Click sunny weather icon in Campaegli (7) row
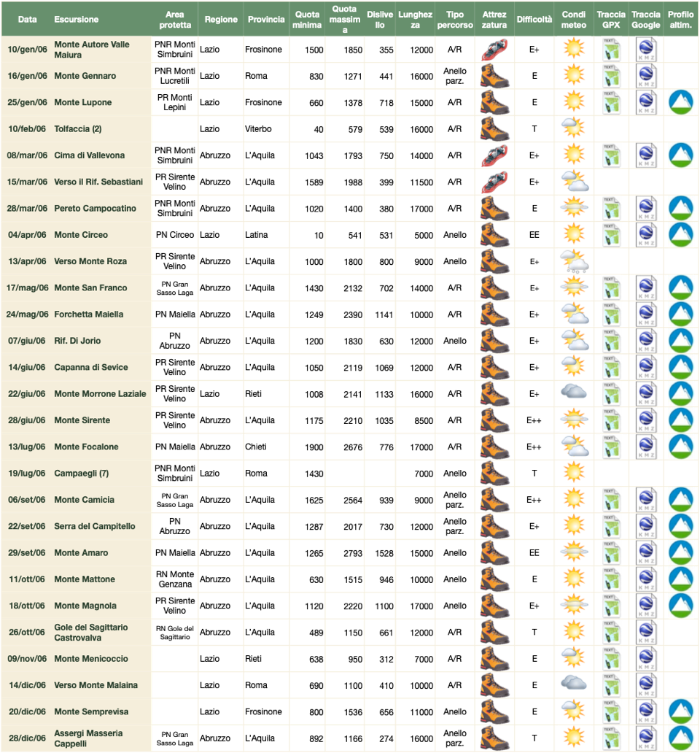The image size is (700, 753). [x=574, y=472]
